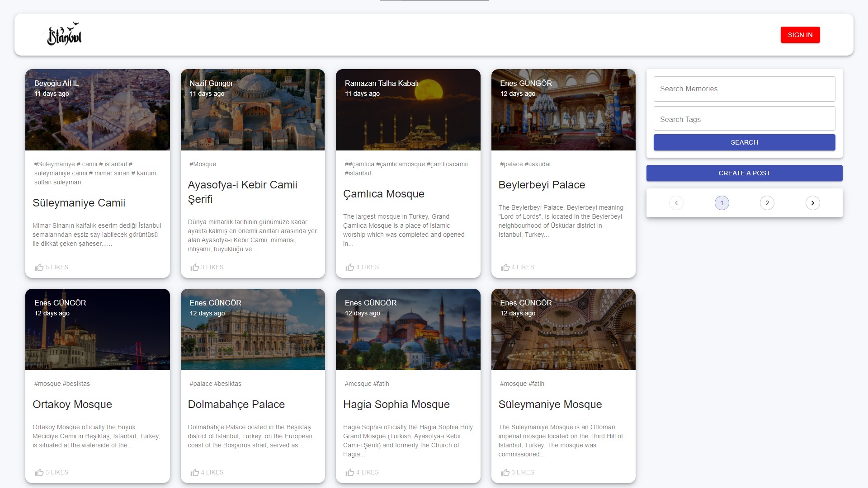Like the Süleymaniye Camii post thumbs-up

[x=52, y=267]
